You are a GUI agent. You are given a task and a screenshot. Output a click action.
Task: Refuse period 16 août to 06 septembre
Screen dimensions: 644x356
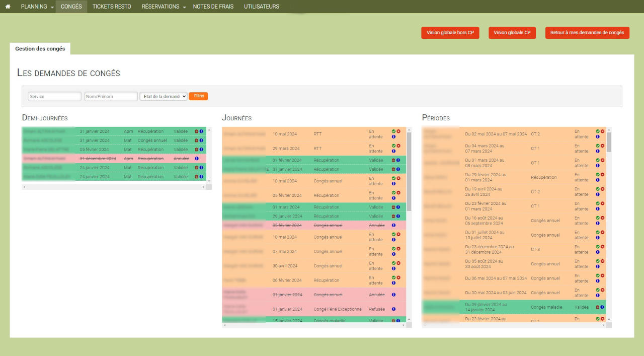(x=602, y=218)
